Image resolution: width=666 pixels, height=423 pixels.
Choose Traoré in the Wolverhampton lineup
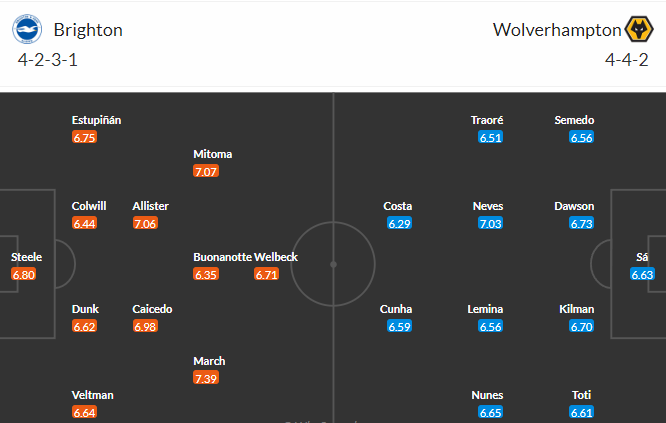click(x=487, y=120)
